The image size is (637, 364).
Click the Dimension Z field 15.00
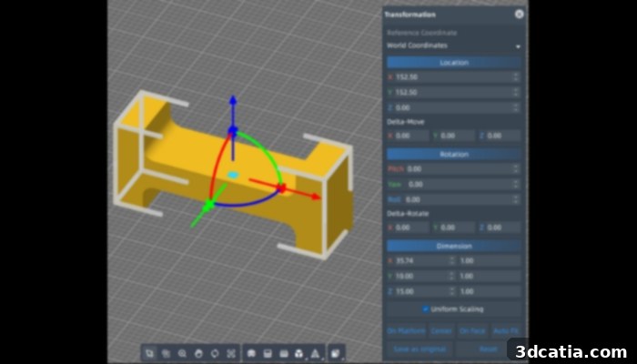click(421, 292)
